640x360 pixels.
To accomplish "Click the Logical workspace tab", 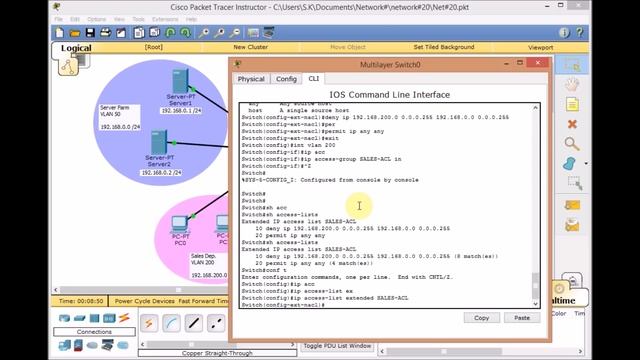I will point(76,48).
